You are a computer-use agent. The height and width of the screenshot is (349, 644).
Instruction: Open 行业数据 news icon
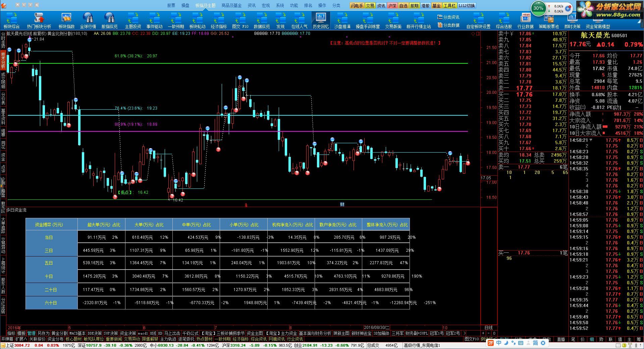[525, 20]
